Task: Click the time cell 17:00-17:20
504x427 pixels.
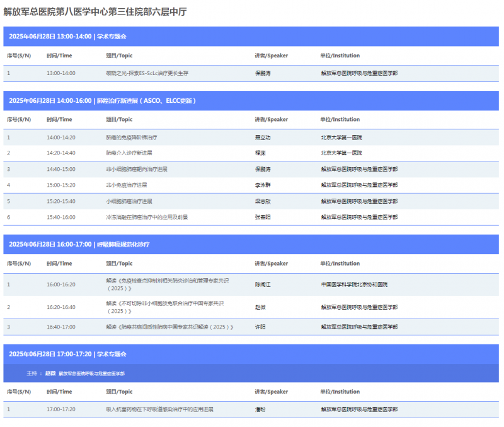Action: coord(61,409)
